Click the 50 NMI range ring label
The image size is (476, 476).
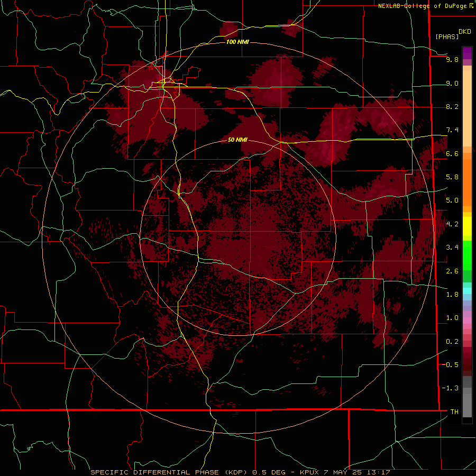point(237,140)
